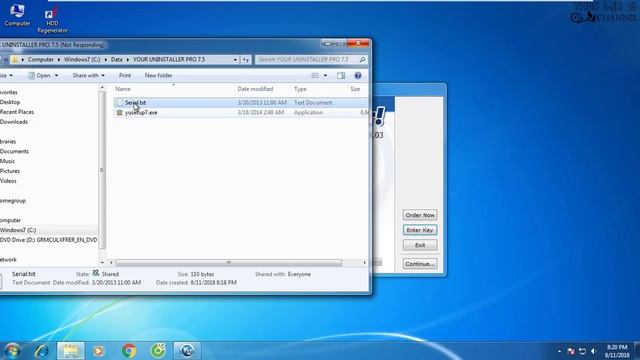This screenshot has width=640, height=360.
Task: Click the Open toolbar button
Action: (x=39, y=76)
